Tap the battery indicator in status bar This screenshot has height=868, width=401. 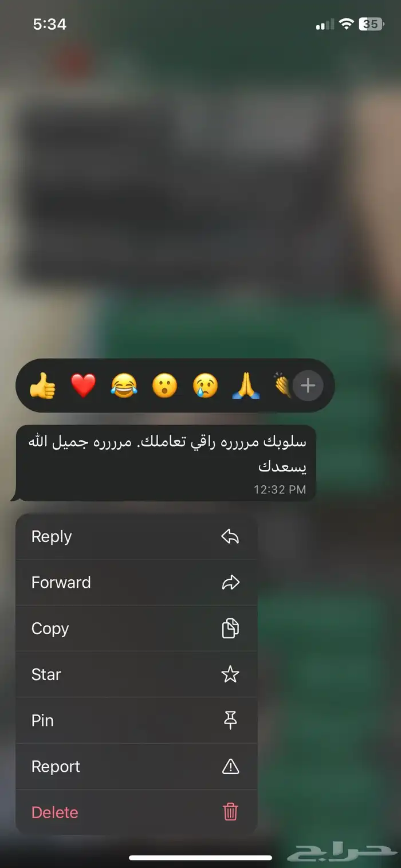pos(371,24)
